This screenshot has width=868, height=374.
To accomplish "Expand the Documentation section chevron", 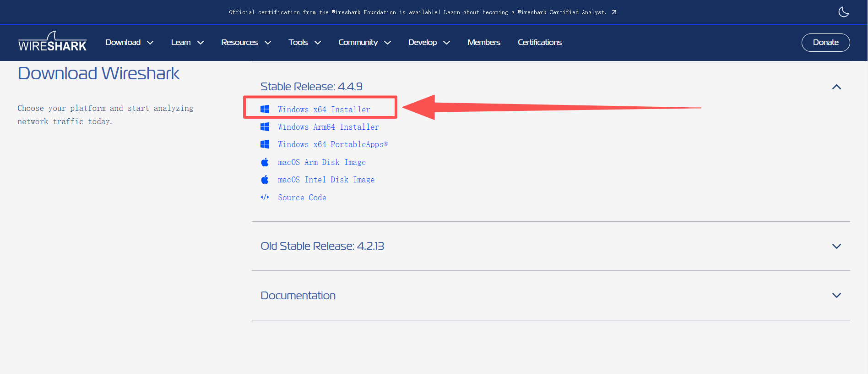I will 836,295.
